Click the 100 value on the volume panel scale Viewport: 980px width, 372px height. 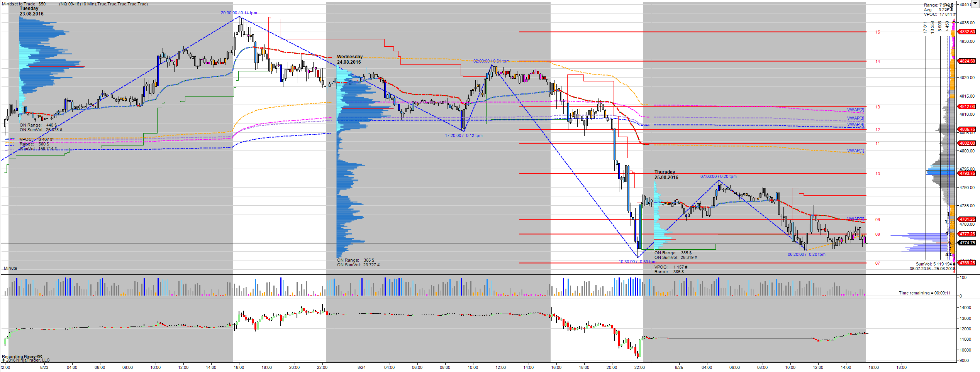coord(963,277)
